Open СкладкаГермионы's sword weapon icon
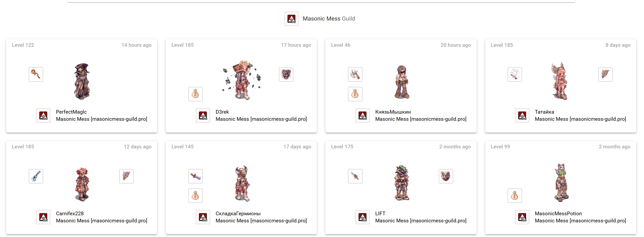The width and height of the screenshot is (644, 237). pos(196,176)
